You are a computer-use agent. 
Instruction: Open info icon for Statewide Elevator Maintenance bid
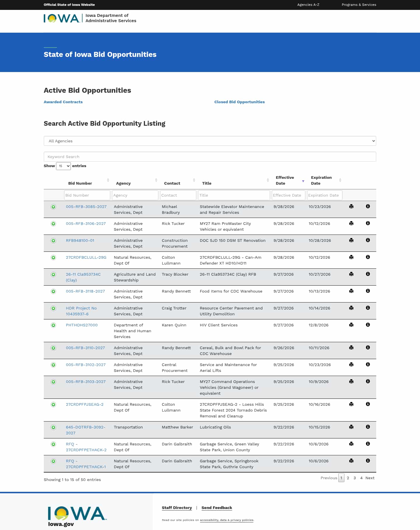(x=368, y=206)
